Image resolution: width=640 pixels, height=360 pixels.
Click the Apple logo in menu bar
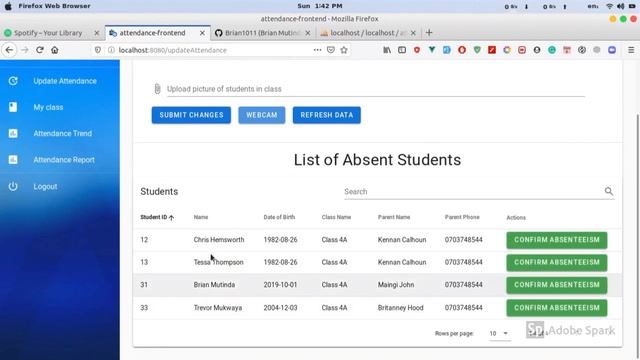(8, 6)
